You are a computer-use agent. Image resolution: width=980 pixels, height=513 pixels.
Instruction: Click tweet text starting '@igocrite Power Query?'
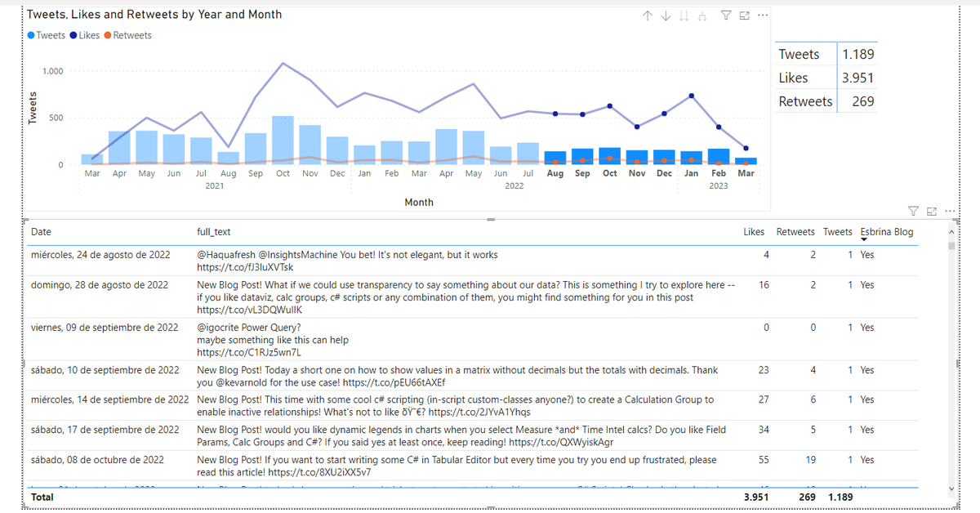[273, 340]
